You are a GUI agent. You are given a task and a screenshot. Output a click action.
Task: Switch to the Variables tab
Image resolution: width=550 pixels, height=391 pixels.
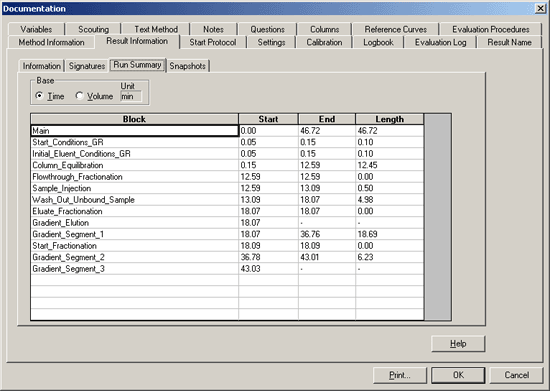[x=36, y=29]
